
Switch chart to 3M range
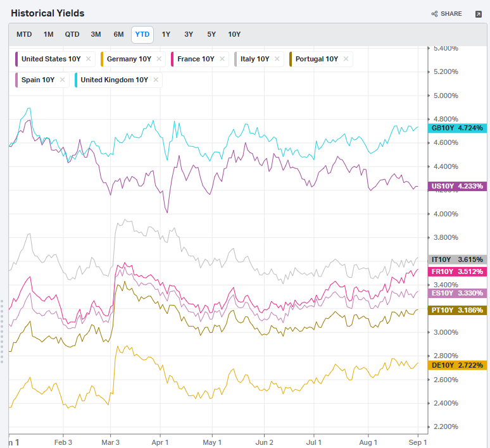(x=96, y=34)
